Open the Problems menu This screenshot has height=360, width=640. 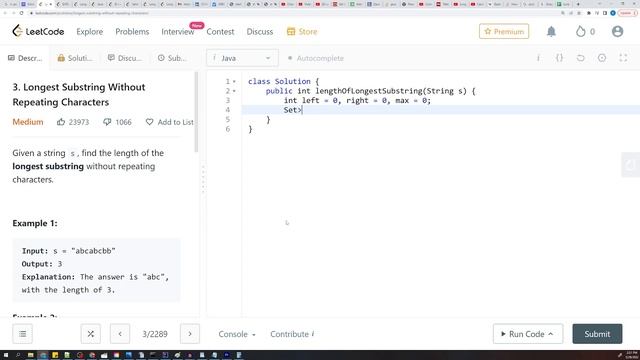click(132, 31)
